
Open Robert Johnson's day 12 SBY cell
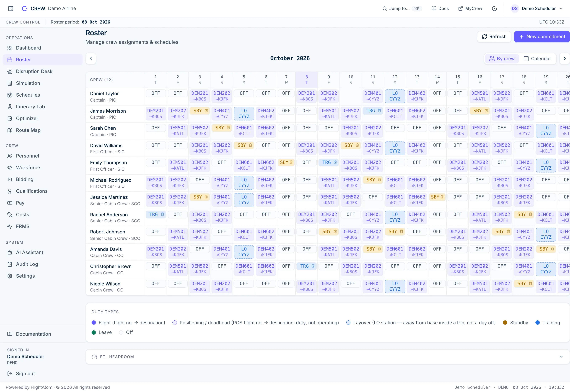pos(395,232)
